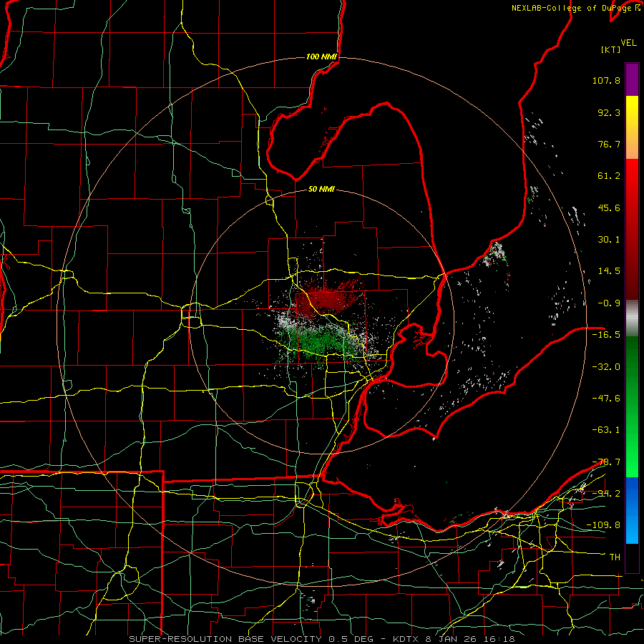Click the TH label on the scale
644x644 pixels.
[x=615, y=557]
